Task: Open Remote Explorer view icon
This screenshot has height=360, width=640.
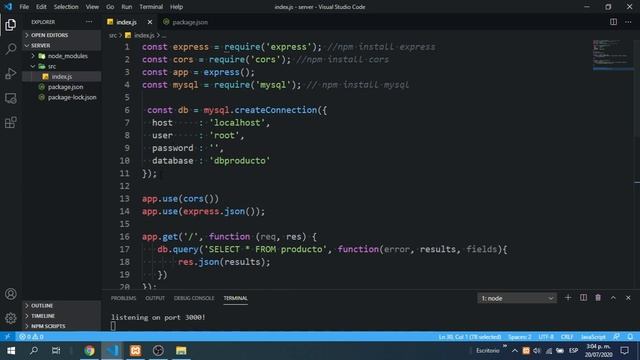Action: (11, 98)
